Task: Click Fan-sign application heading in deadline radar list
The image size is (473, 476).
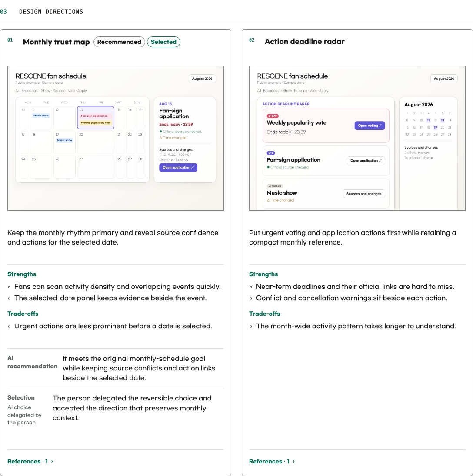Action: 293,160
